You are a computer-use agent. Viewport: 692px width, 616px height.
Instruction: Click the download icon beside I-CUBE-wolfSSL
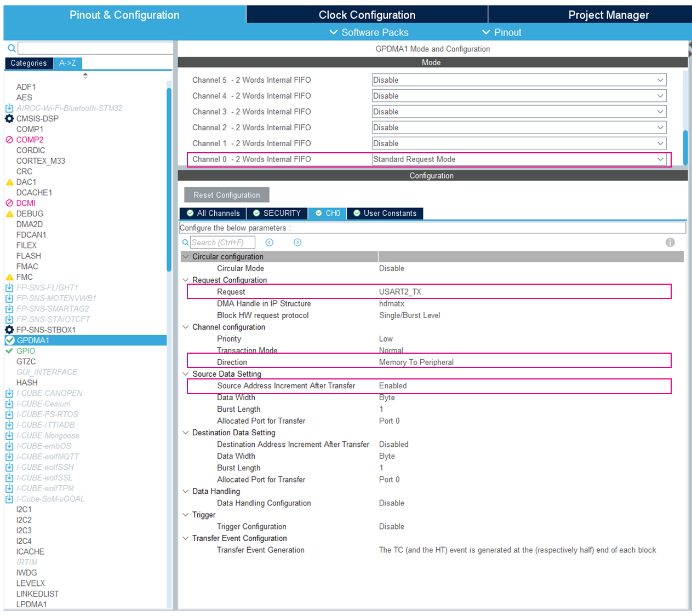tap(9, 477)
